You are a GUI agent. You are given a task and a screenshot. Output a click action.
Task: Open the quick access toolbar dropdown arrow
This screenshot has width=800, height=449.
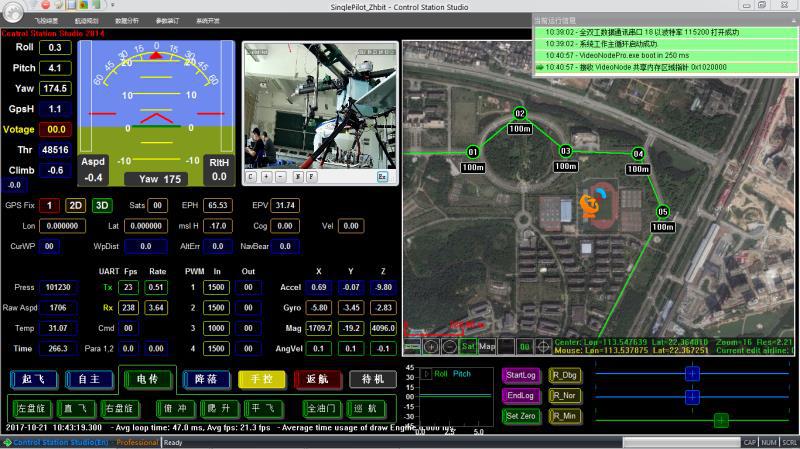(113, 5)
